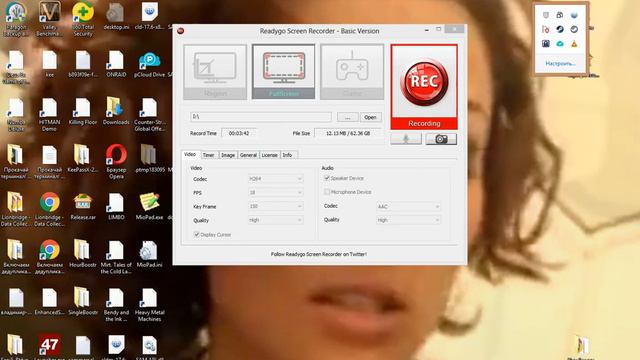Click the grey shield tray icon
640x360 pixels.
(546, 15)
